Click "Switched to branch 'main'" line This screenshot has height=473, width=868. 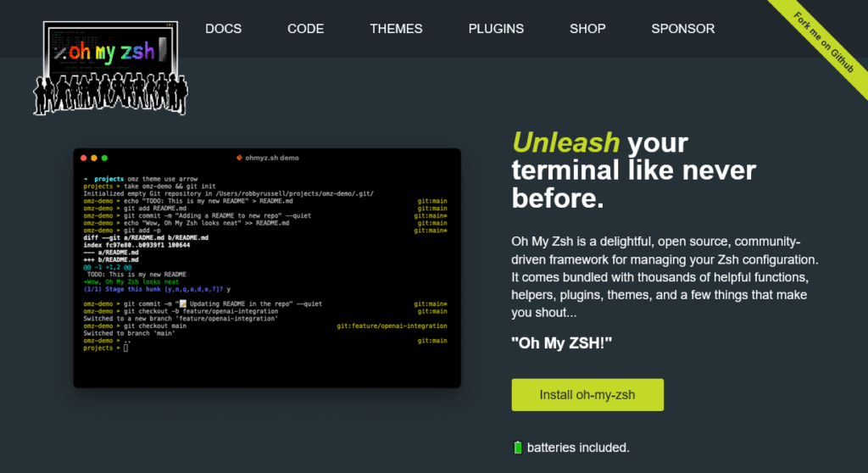tap(129, 333)
